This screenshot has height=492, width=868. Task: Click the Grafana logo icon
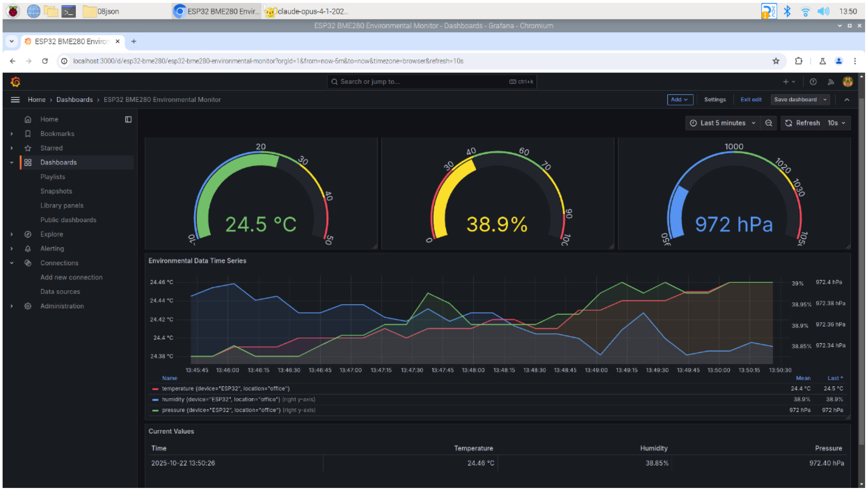pyautogui.click(x=16, y=82)
